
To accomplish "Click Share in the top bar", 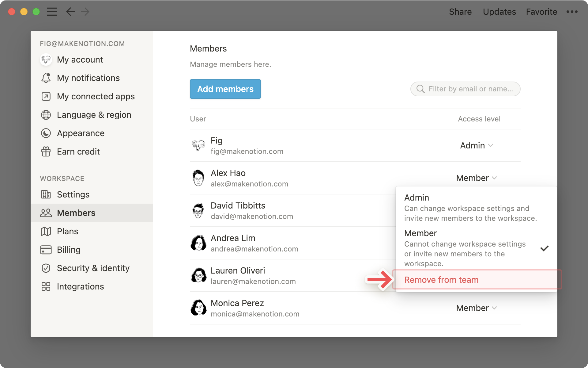I will [x=460, y=12].
